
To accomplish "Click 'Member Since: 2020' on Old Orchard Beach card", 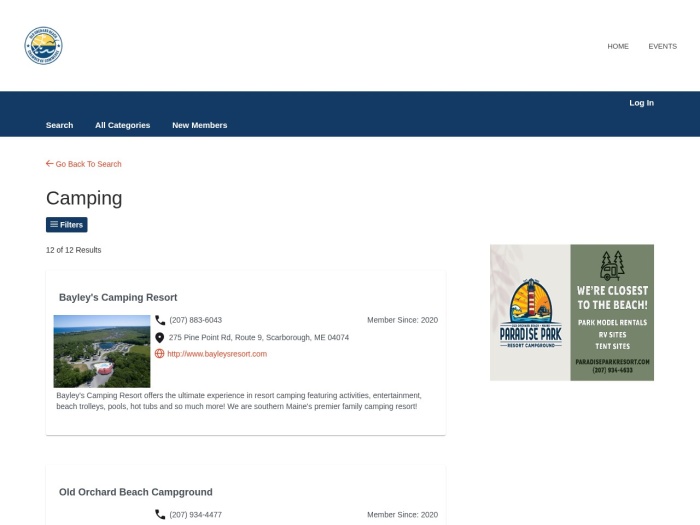I will [x=402, y=515].
